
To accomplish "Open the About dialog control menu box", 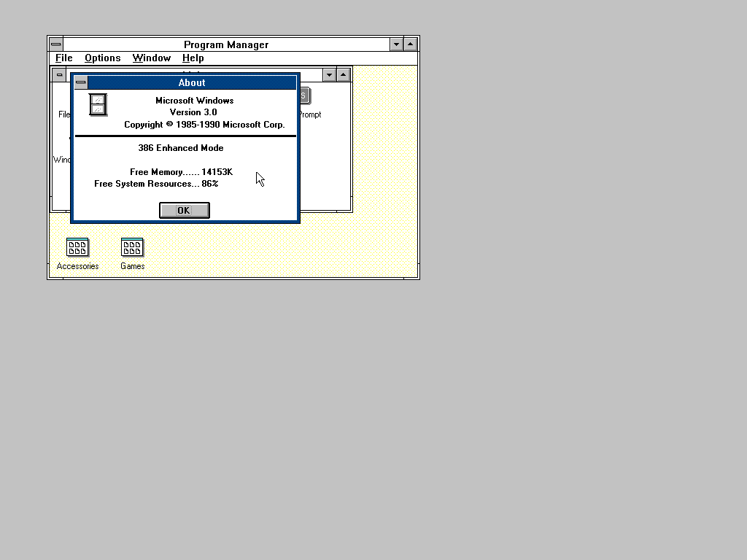I will (81, 82).
